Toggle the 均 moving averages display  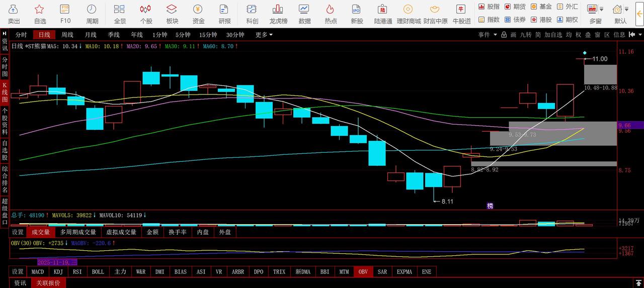pos(569,35)
